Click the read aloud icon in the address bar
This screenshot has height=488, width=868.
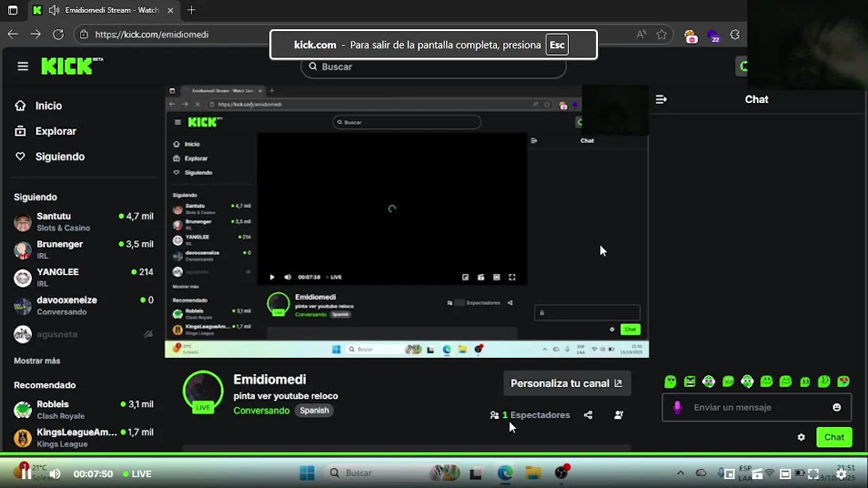(x=641, y=35)
